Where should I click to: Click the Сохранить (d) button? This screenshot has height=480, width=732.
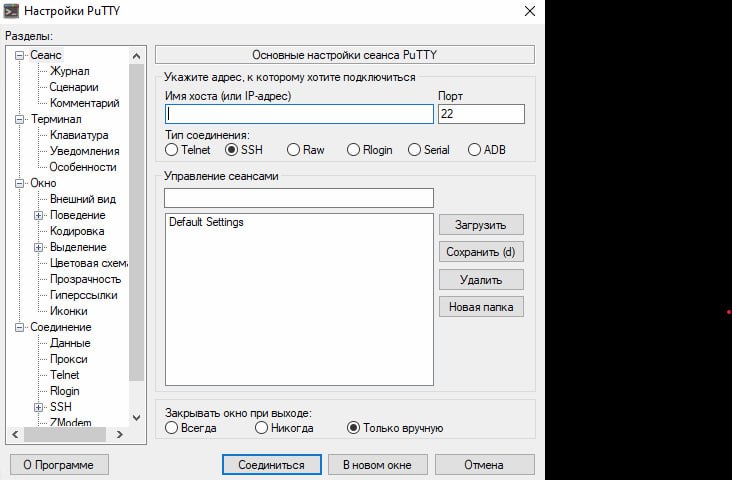click(x=481, y=252)
